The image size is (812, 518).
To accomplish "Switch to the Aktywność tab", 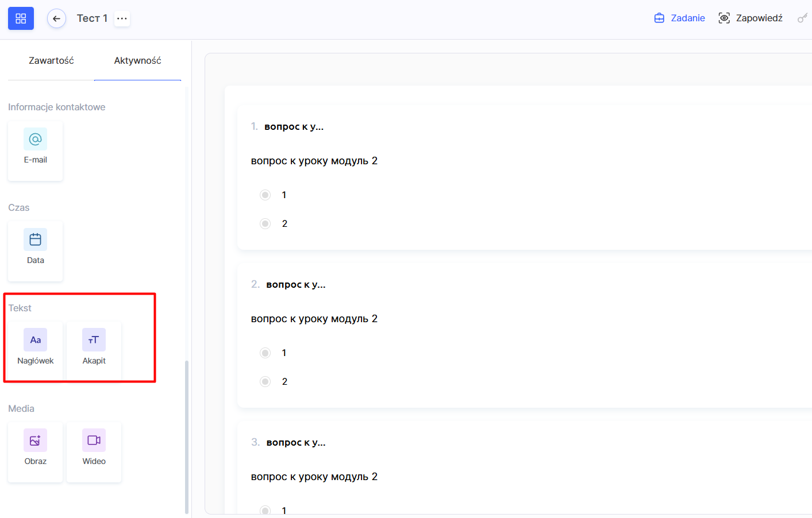I will (137, 60).
